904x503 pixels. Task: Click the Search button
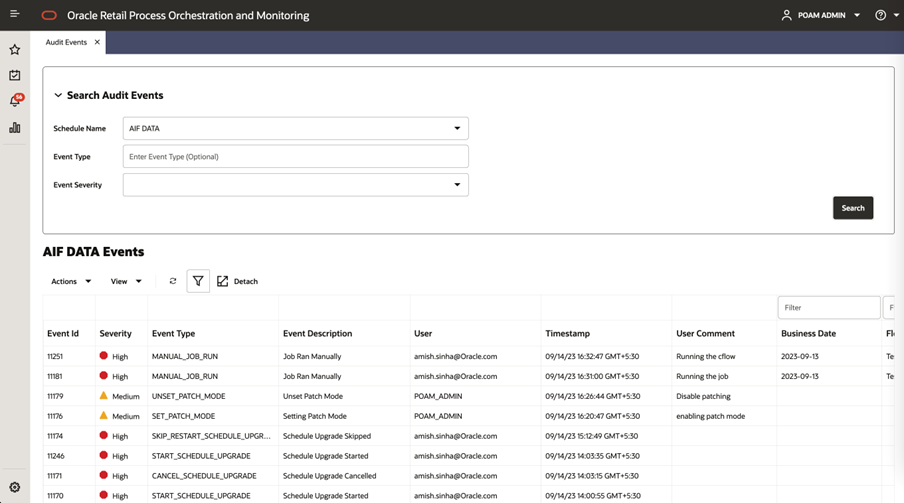click(853, 208)
